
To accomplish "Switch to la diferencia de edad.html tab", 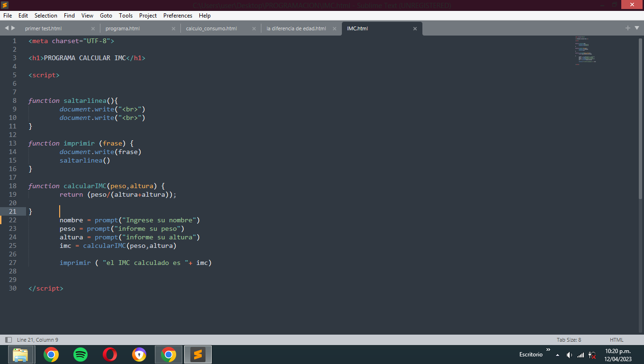I will (296, 28).
